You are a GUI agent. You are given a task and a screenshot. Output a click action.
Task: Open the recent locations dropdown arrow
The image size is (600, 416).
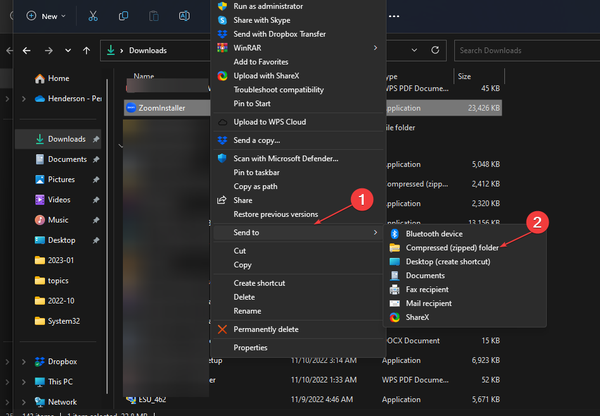click(68, 51)
